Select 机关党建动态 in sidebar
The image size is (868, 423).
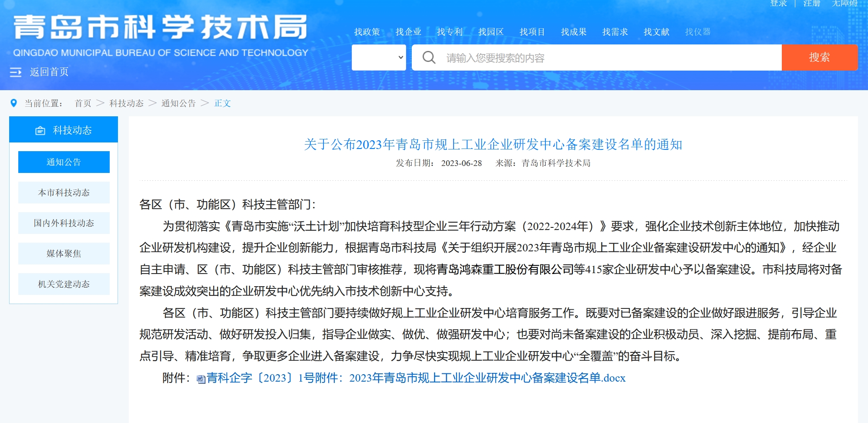pyautogui.click(x=64, y=284)
